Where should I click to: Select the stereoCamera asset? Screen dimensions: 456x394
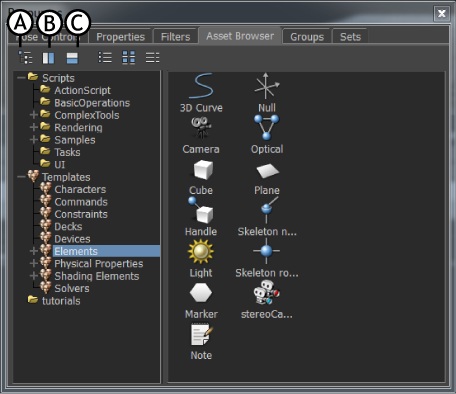click(267, 300)
